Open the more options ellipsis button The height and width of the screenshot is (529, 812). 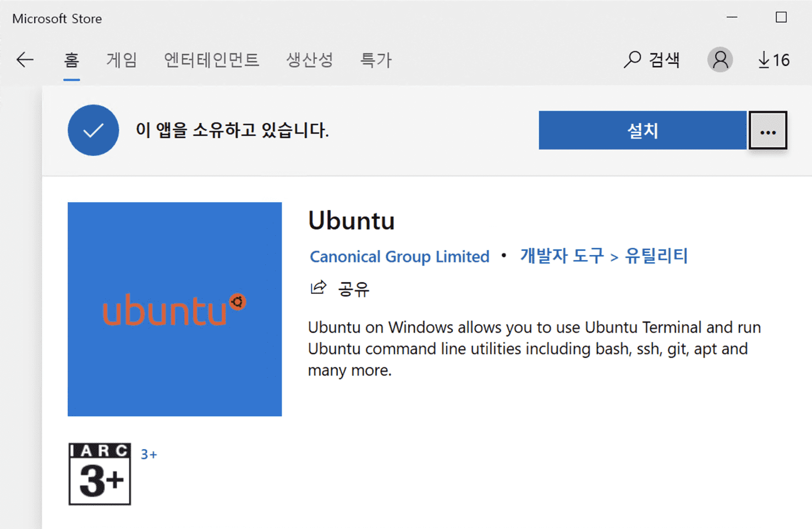[768, 130]
